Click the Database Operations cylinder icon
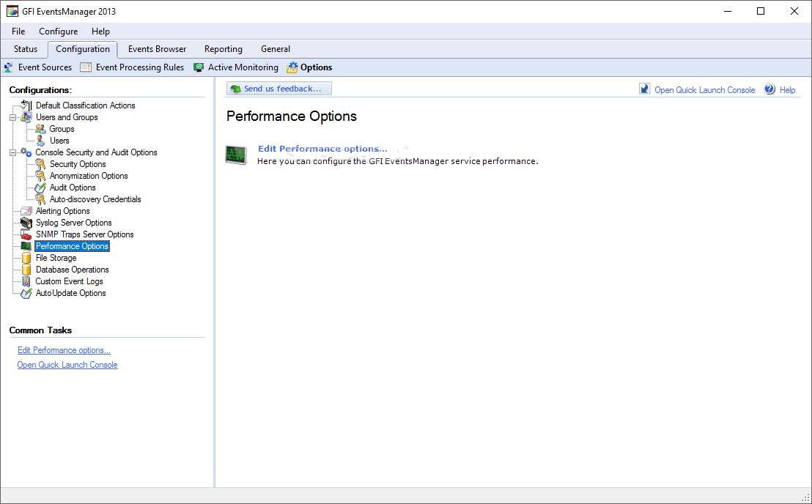This screenshot has width=812, height=504. (x=26, y=270)
